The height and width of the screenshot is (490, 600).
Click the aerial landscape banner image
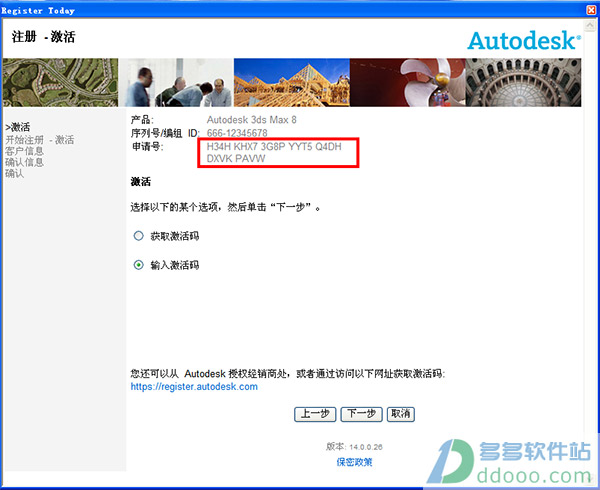tap(60, 82)
